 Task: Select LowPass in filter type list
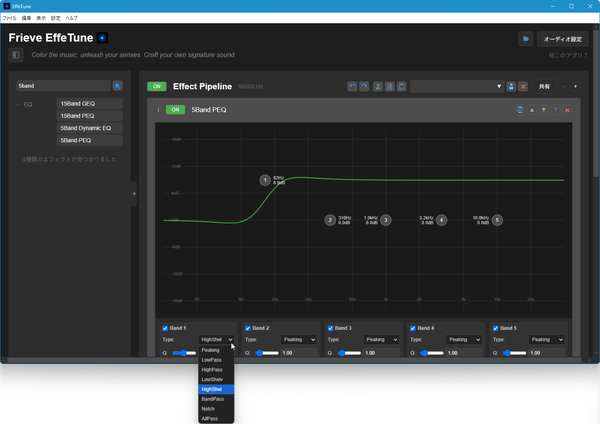(x=216, y=360)
